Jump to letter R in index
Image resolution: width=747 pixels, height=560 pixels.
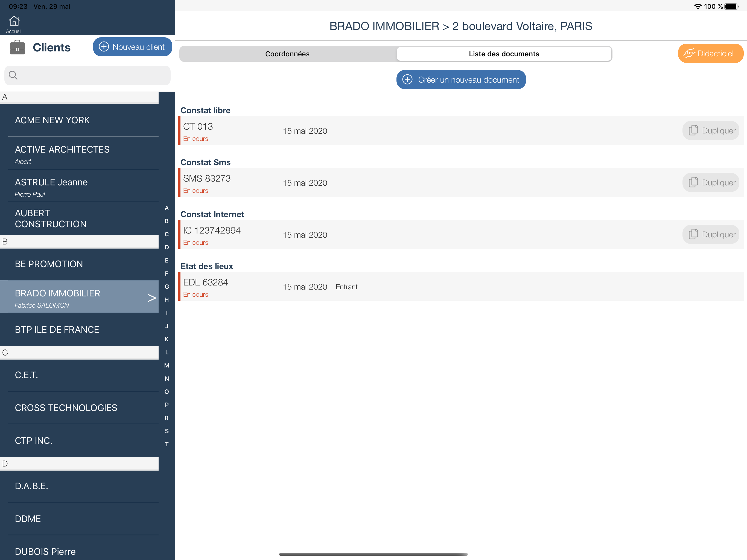click(167, 418)
